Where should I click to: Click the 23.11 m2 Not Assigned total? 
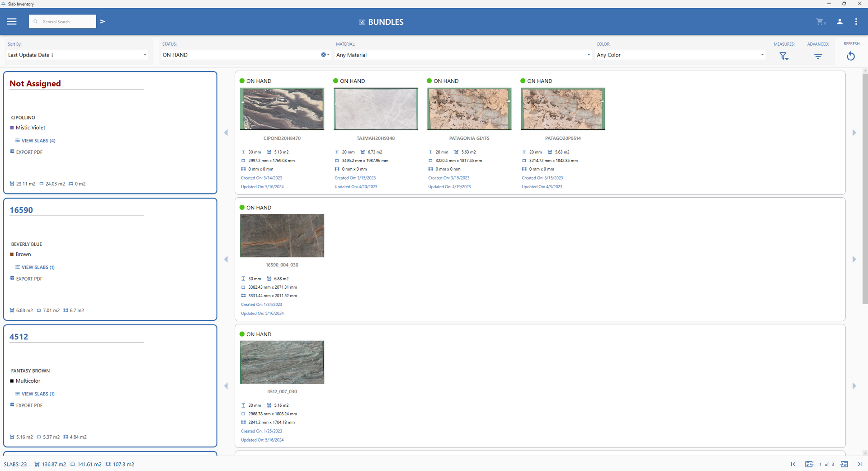(26, 184)
